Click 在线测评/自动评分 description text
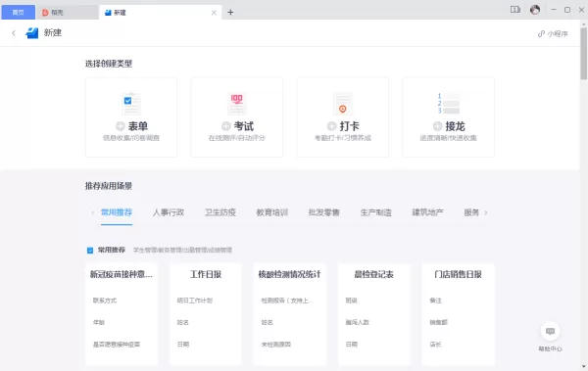This screenshot has height=371, width=588. [x=237, y=138]
